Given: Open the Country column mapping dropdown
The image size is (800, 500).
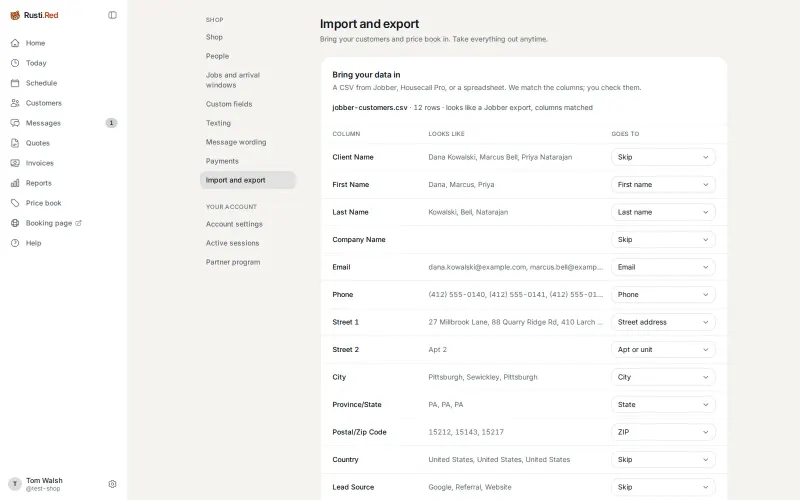Looking at the screenshot, I should [663, 460].
